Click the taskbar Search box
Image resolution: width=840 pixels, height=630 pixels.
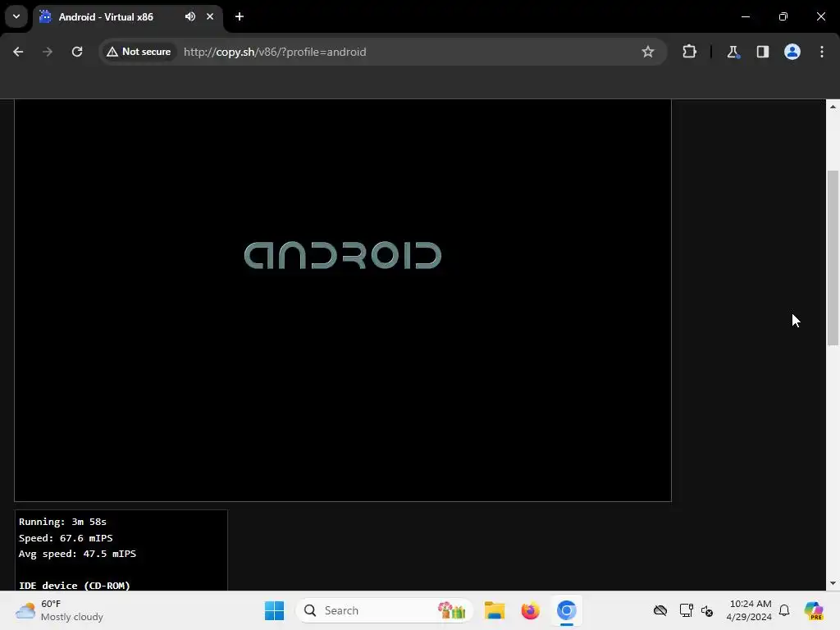(x=384, y=610)
